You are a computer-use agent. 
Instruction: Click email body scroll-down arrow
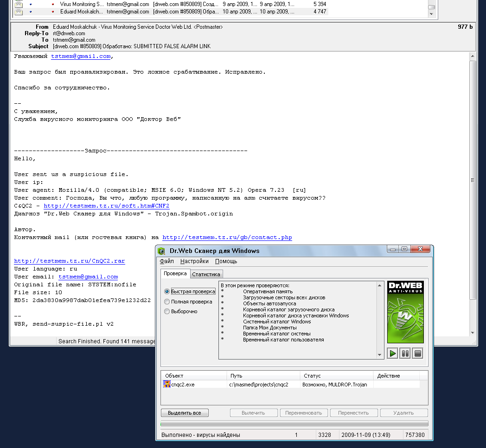click(473, 333)
